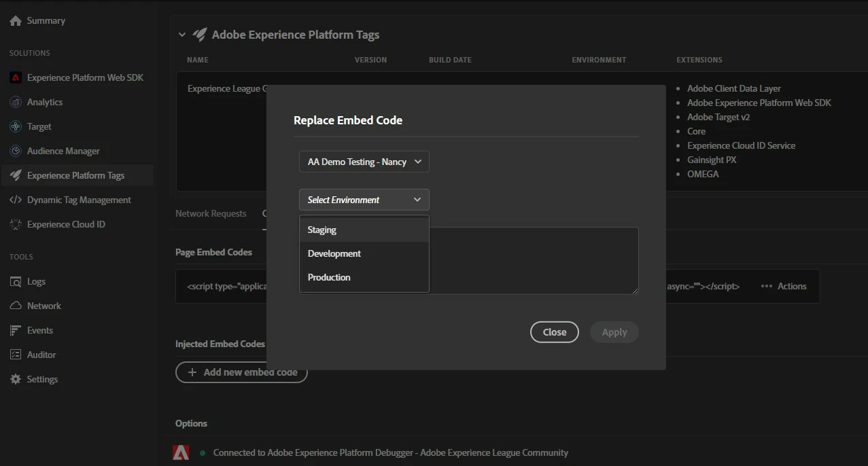
Task: Click the Analytics sidebar icon
Action: coord(16,102)
